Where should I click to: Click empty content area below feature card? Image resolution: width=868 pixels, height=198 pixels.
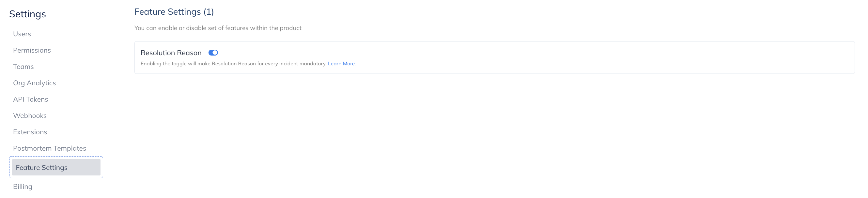(472, 135)
